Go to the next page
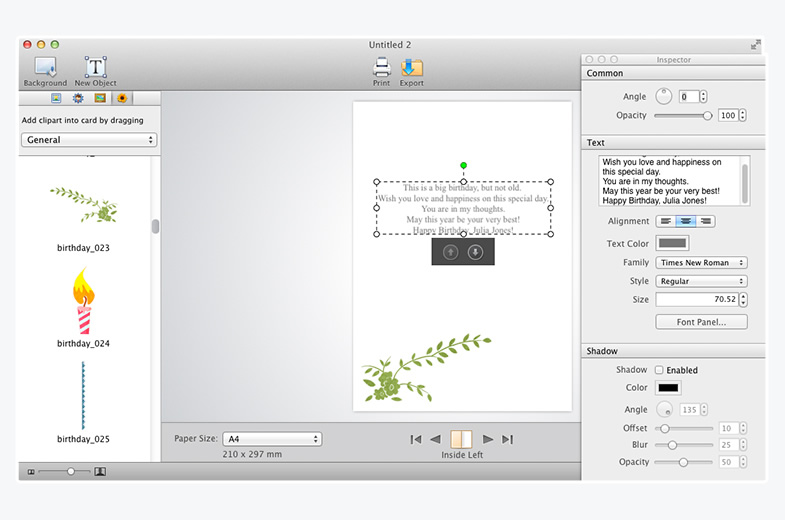Screen dimensions: 785x520 coord(487,439)
